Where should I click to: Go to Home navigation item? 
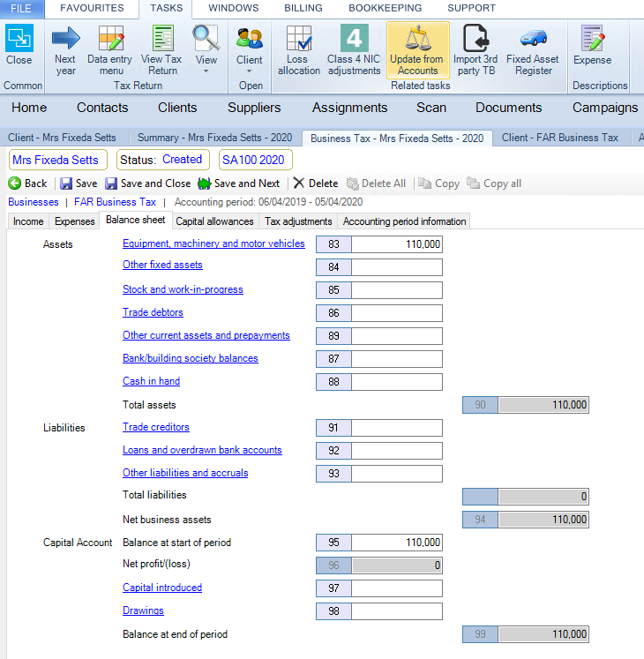tap(29, 108)
